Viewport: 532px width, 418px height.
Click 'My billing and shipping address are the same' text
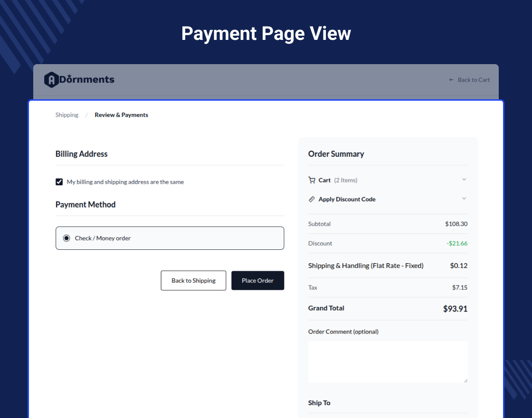[125, 182]
